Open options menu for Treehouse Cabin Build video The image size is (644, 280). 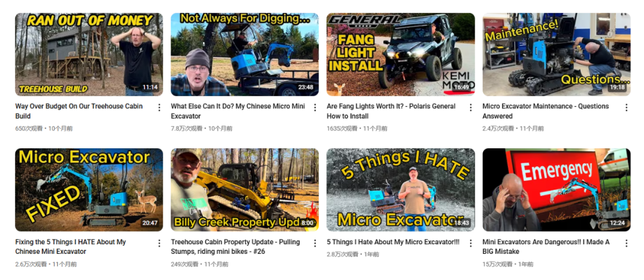(159, 108)
